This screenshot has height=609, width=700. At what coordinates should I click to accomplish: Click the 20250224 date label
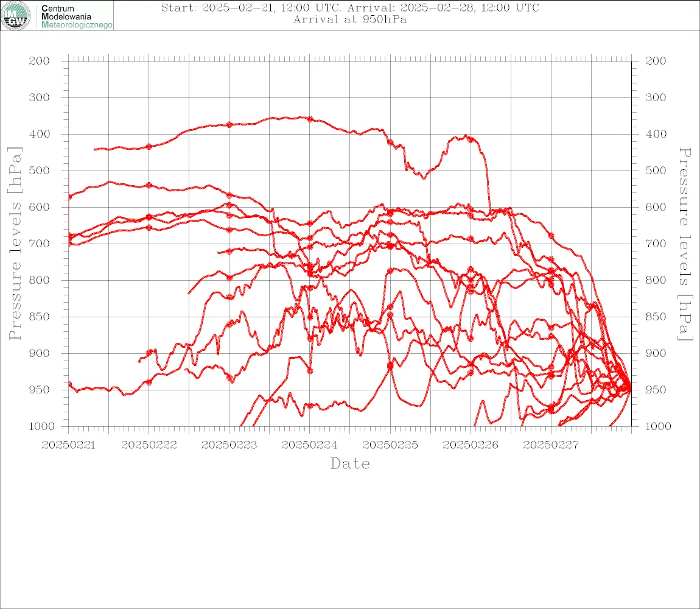pos(309,445)
